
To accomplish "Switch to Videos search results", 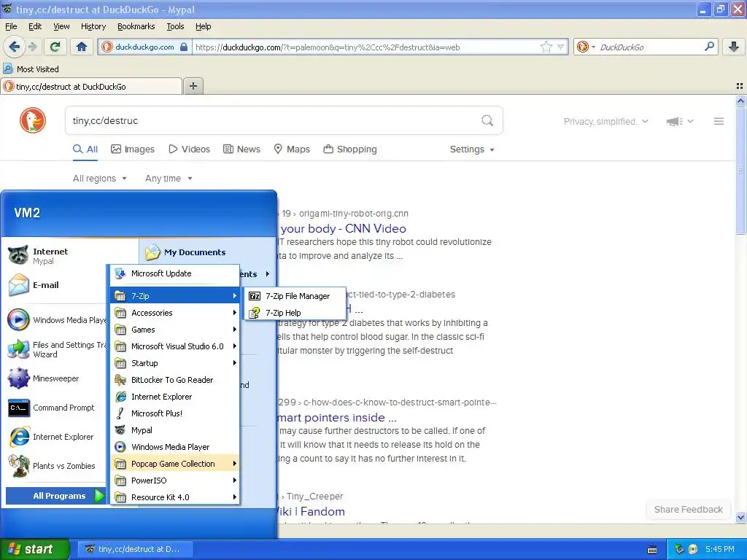I will 189,149.
